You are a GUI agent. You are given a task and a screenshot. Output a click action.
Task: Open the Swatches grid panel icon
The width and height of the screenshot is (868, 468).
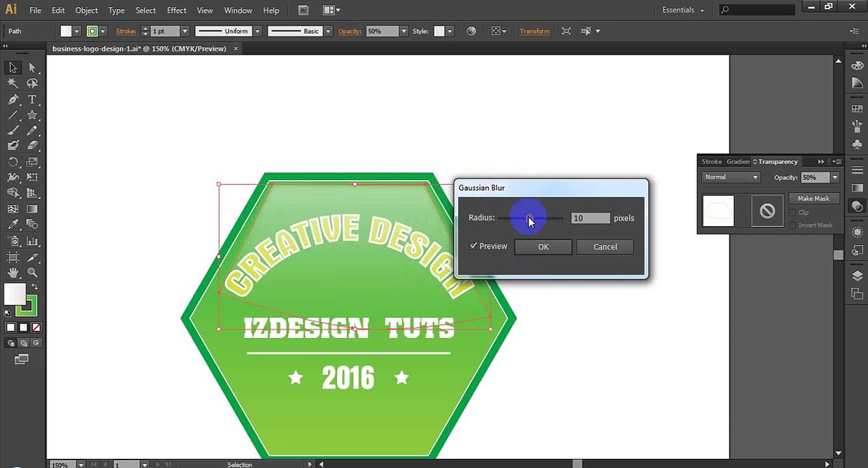(x=857, y=109)
